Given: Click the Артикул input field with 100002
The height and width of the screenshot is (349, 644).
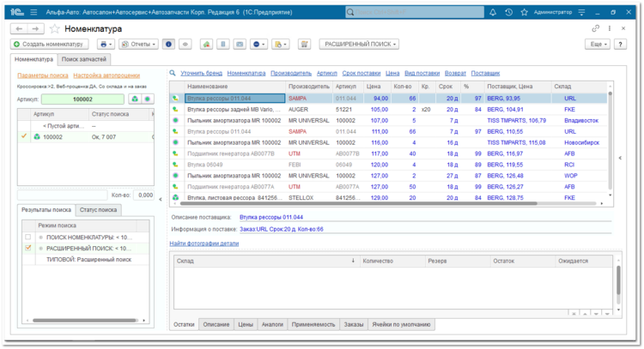Looking at the screenshot, I should coord(82,99).
